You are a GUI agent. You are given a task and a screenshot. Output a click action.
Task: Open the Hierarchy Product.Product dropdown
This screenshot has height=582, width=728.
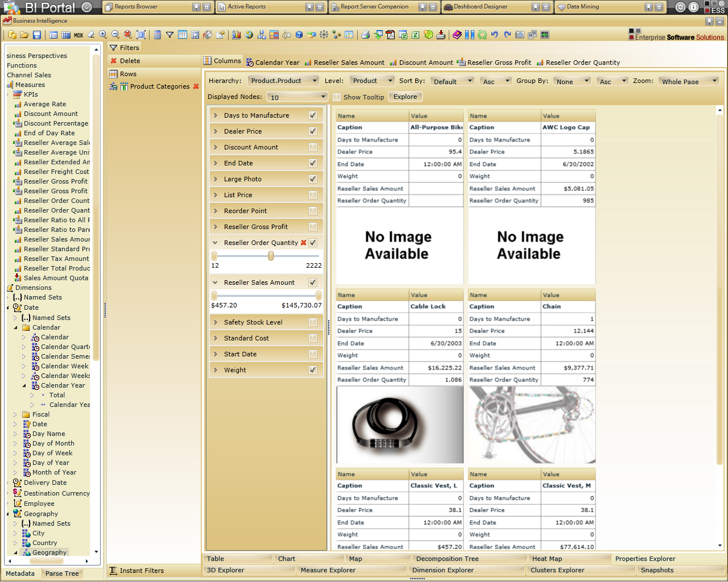click(283, 81)
